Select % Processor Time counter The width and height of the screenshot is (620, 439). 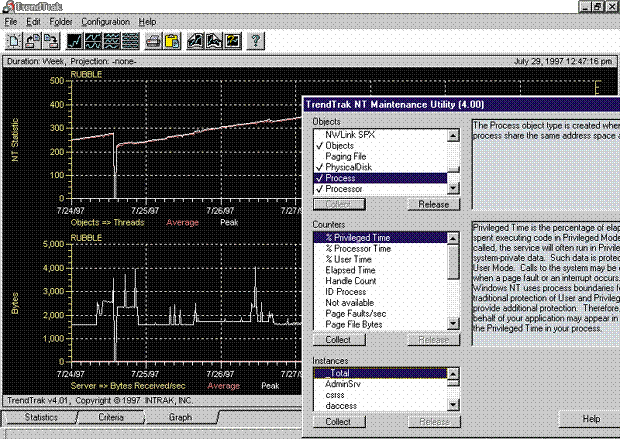tap(380, 248)
